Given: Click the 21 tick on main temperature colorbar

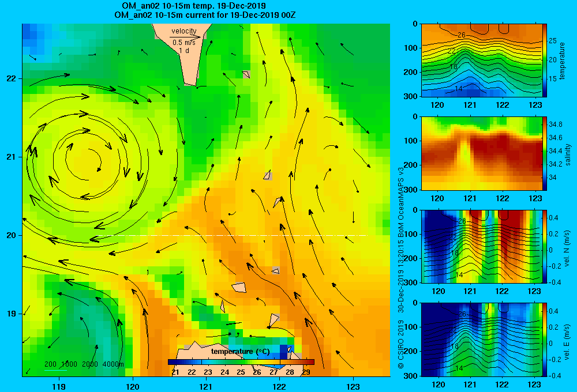Looking at the screenshot, I should tap(175, 372).
